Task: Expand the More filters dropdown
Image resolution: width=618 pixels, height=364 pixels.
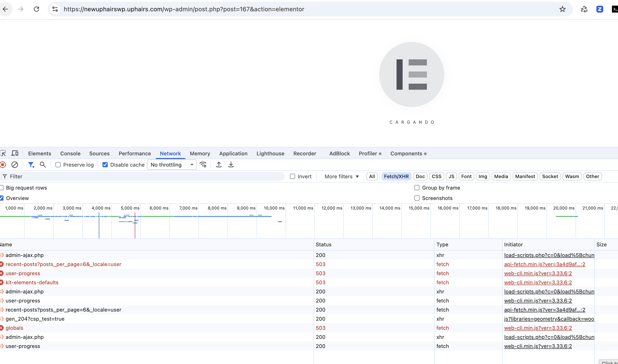Action: [x=342, y=176]
